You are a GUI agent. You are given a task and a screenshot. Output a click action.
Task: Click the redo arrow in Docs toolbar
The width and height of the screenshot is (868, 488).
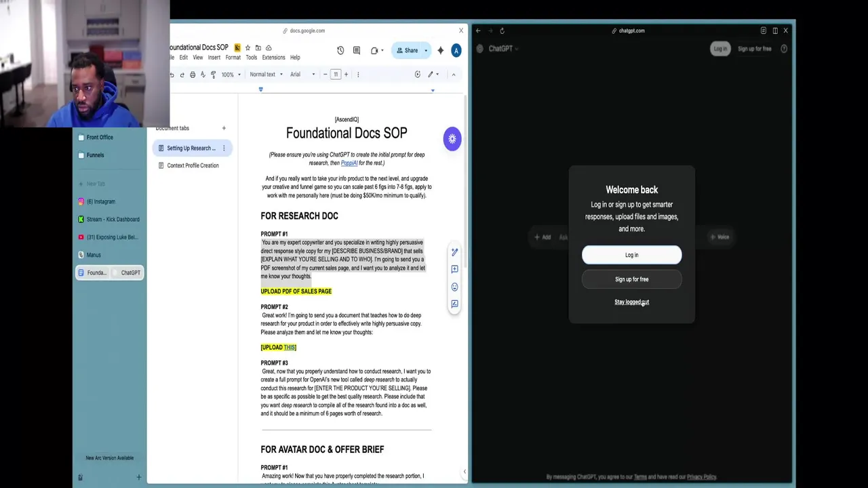pos(182,75)
